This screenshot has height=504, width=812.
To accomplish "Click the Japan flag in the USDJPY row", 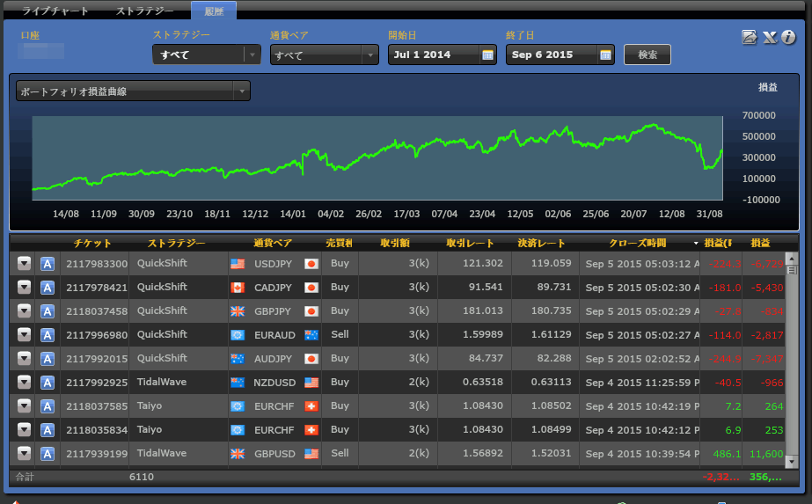I will (x=311, y=264).
